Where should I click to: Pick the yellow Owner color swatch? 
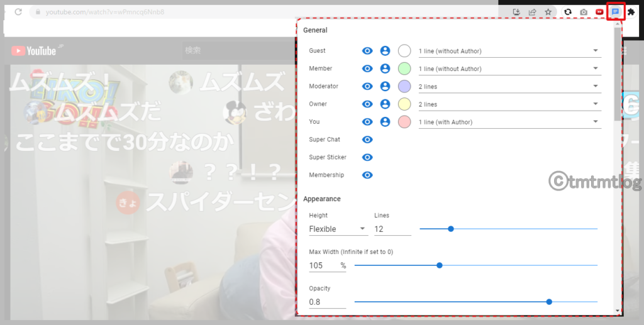pyautogui.click(x=404, y=104)
